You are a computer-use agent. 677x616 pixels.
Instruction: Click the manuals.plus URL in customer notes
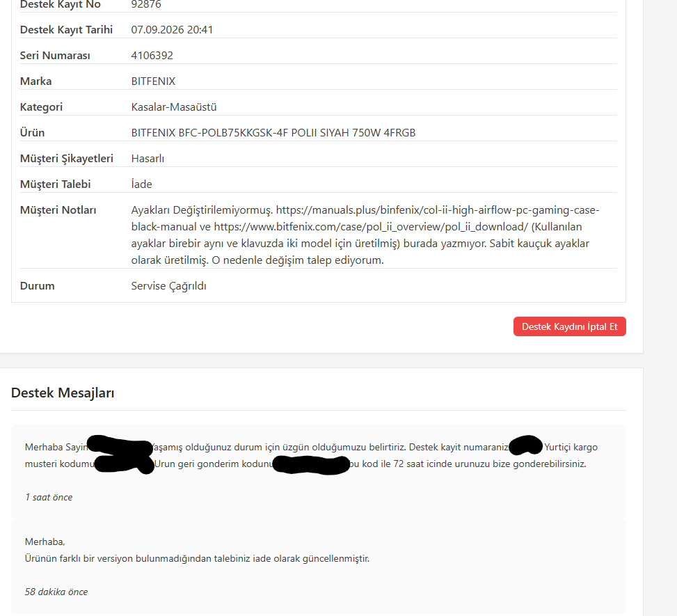pyautogui.click(x=365, y=218)
